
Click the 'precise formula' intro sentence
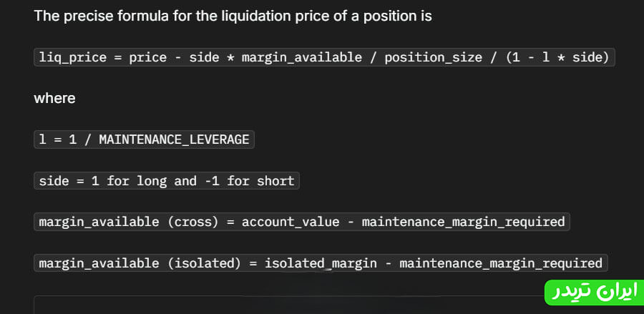point(233,16)
